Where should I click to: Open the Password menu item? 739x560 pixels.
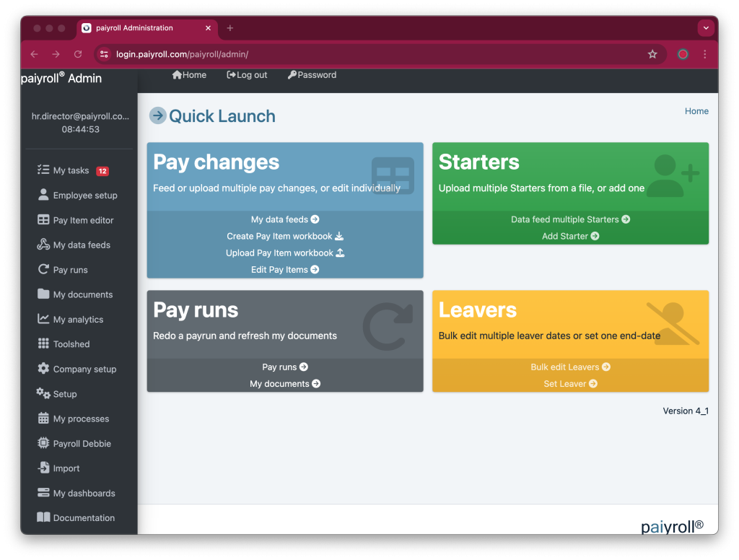312,75
